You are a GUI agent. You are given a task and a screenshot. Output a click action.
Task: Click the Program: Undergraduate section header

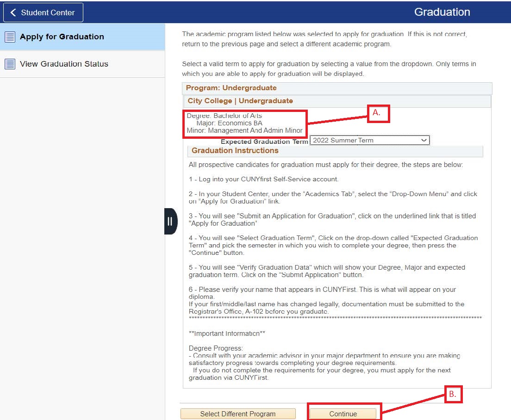231,88
